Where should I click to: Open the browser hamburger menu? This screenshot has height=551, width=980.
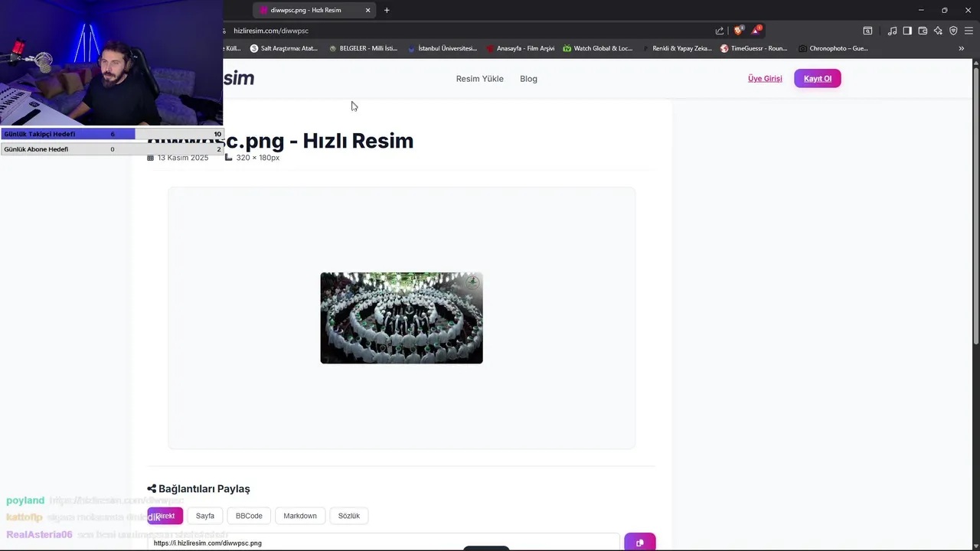[969, 31]
